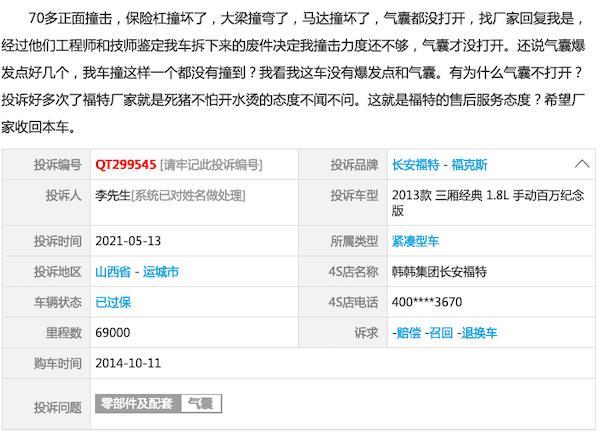The image size is (600, 433).
Task: Select the 零部件及配套 problem tag
Action: tap(138, 404)
